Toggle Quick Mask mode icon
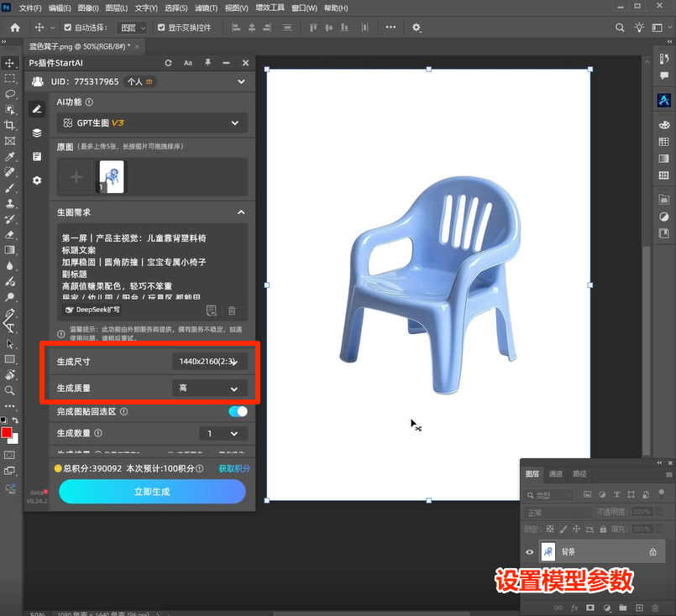Viewport: 676px width, 616px height. pos(9,455)
